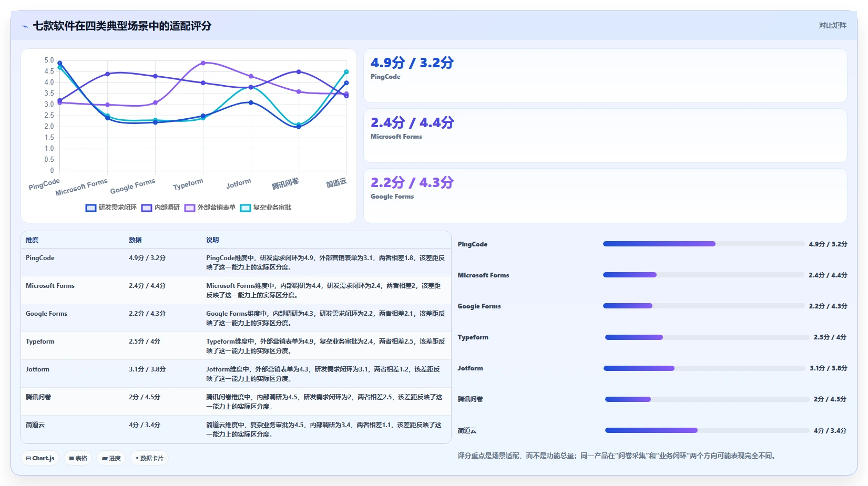This screenshot has height=486, width=868.
Task: Select the 腾讯问卷 table row name
Action: click(x=38, y=397)
